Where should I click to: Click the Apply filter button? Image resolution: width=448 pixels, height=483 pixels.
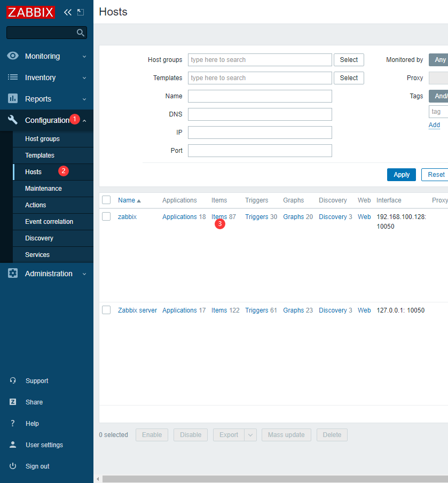pyautogui.click(x=401, y=175)
